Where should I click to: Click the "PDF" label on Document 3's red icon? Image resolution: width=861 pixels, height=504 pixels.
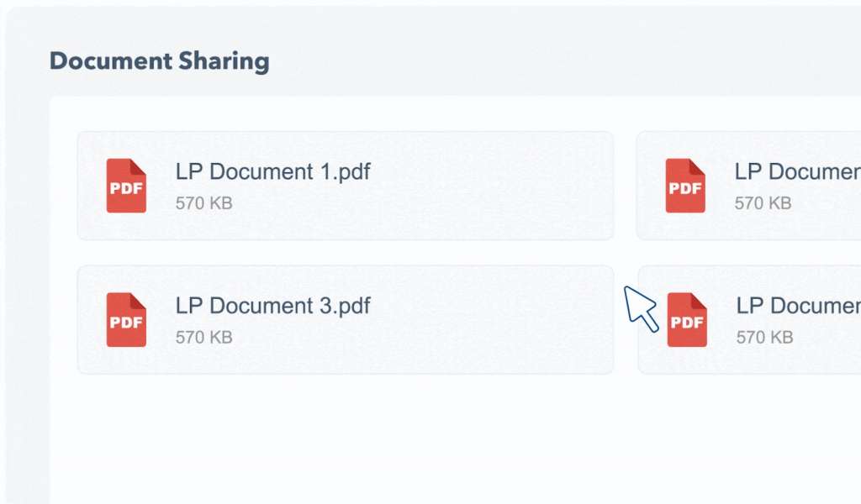(126, 323)
